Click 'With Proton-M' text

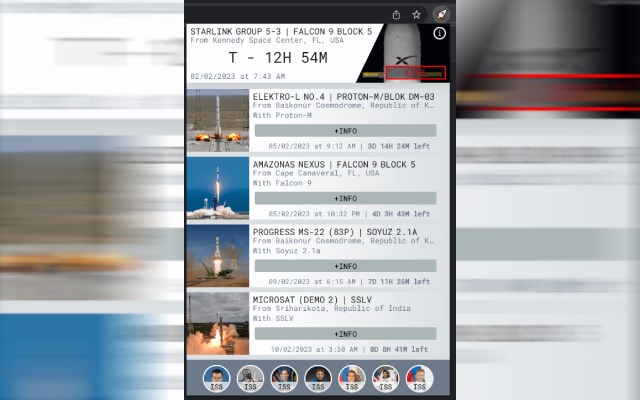click(x=282, y=116)
